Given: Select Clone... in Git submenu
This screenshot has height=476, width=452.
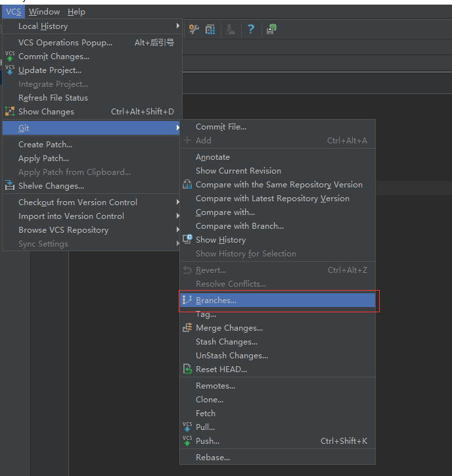Looking at the screenshot, I should tap(277, 400).
